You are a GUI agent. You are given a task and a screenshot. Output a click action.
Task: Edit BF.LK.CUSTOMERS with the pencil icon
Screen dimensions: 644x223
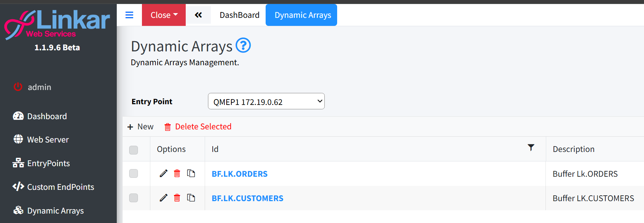click(x=163, y=198)
